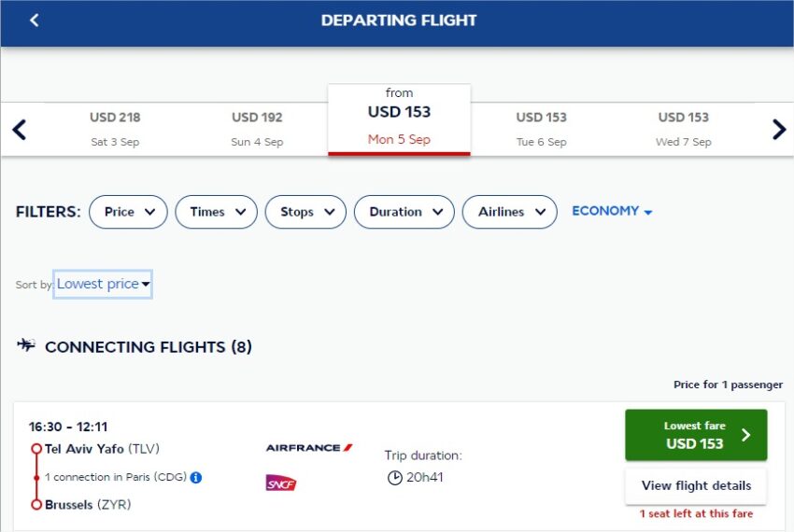Image resolution: width=794 pixels, height=532 pixels.
Task: Expand the Stops filter
Action: point(305,212)
